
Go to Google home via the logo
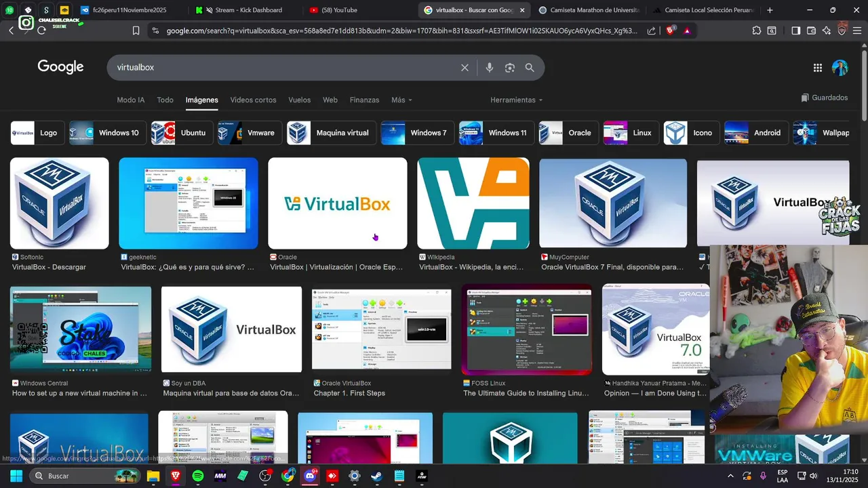(60, 66)
